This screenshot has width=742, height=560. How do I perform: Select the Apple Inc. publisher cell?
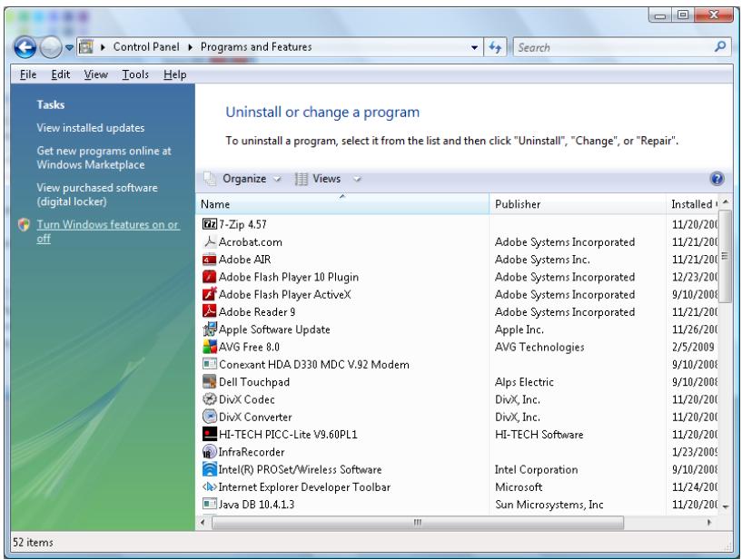click(519, 329)
